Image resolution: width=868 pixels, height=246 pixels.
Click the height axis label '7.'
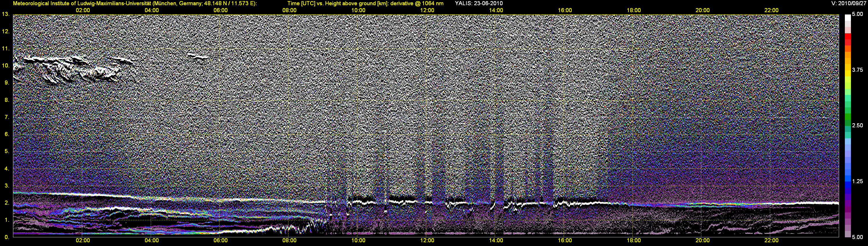(7, 117)
